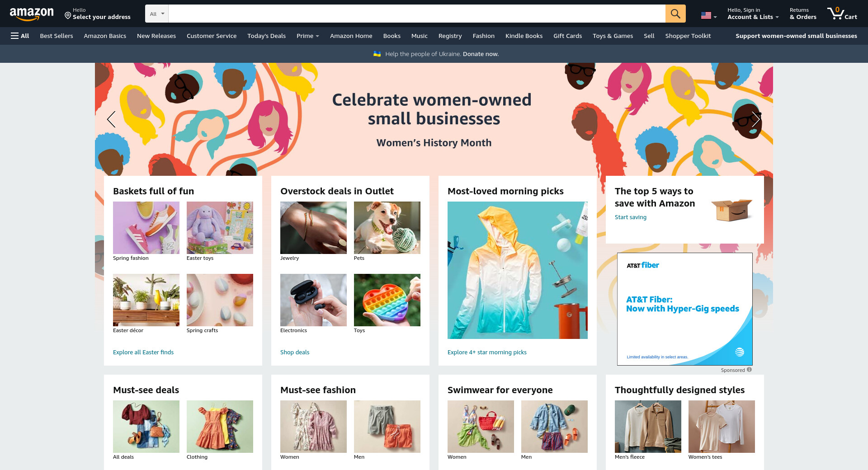This screenshot has height=470, width=868.
Task: Open Shopper Toolkit
Action: pos(688,36)
